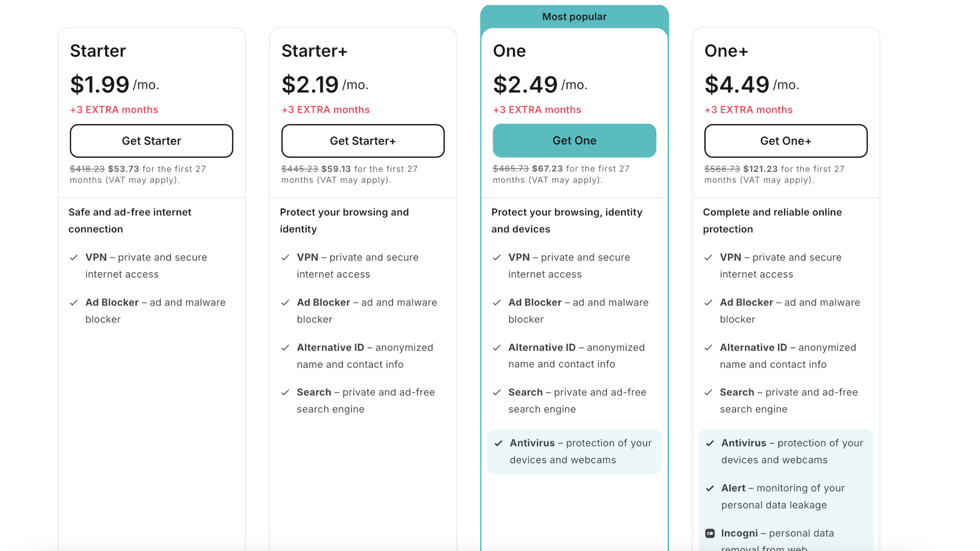Click the Alternative ID feature label in Starter+
This screenshot has width=980, height=551.
point(330,347)
